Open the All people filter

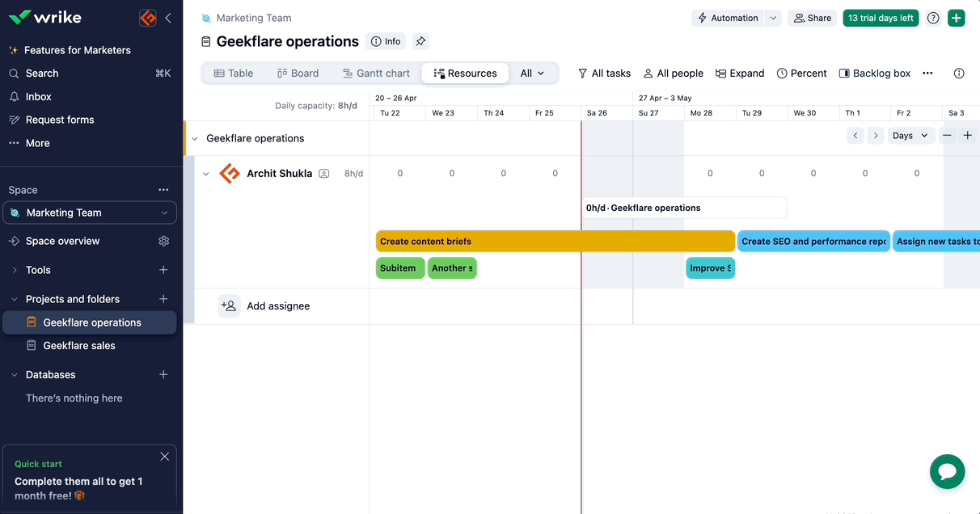(673, 74)
